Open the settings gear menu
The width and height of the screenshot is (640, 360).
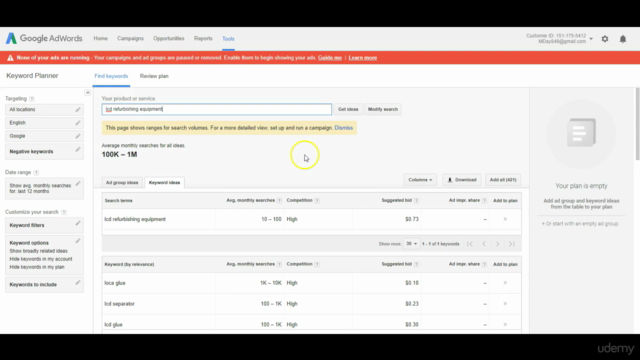click(x=605, y=39)
